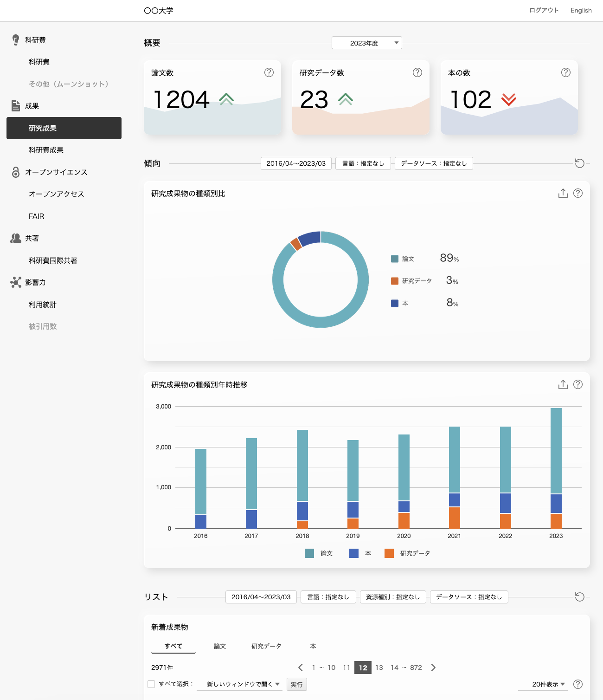Go to page 10
This screenshot has width=603, height=700.
pos(332,668)
